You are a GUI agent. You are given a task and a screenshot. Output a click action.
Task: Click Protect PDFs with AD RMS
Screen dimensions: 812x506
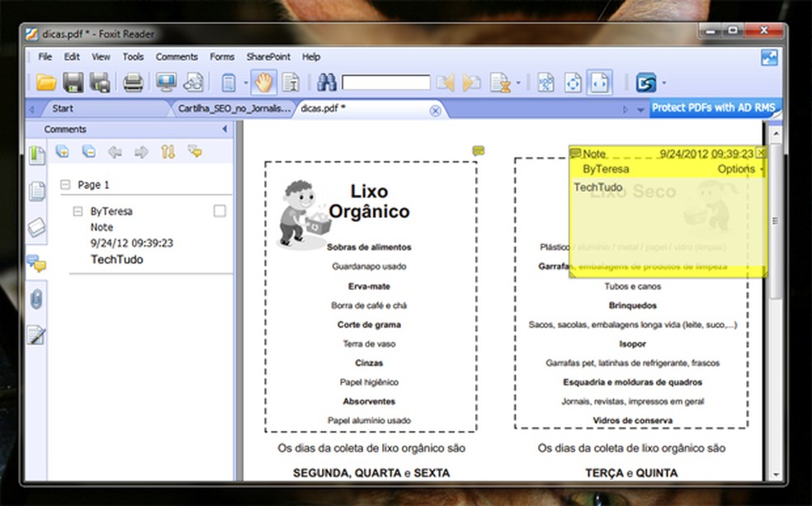(x=715, y=108)
